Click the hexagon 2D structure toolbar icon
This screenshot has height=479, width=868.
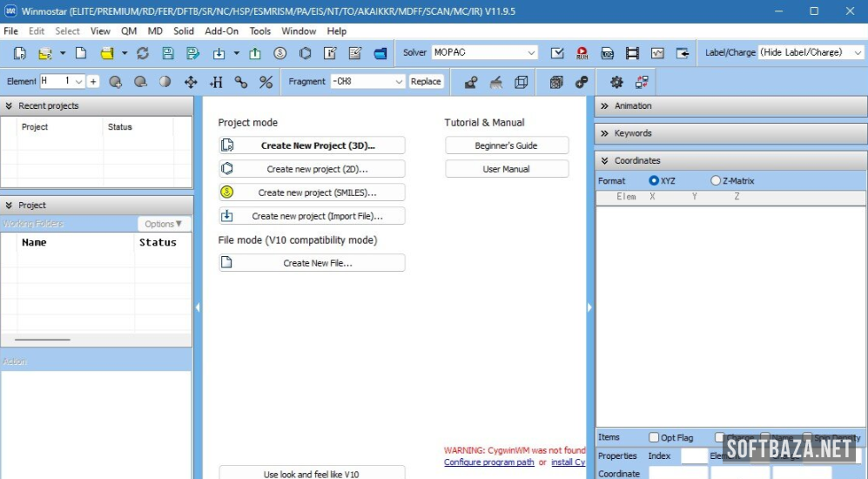tap(305, 53)
